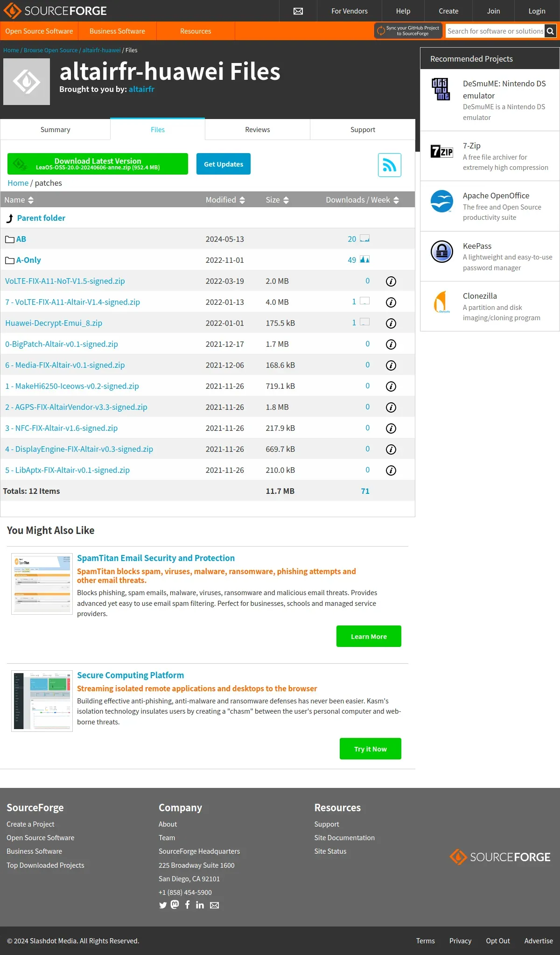Focus the software search field

tap(495, 31)
